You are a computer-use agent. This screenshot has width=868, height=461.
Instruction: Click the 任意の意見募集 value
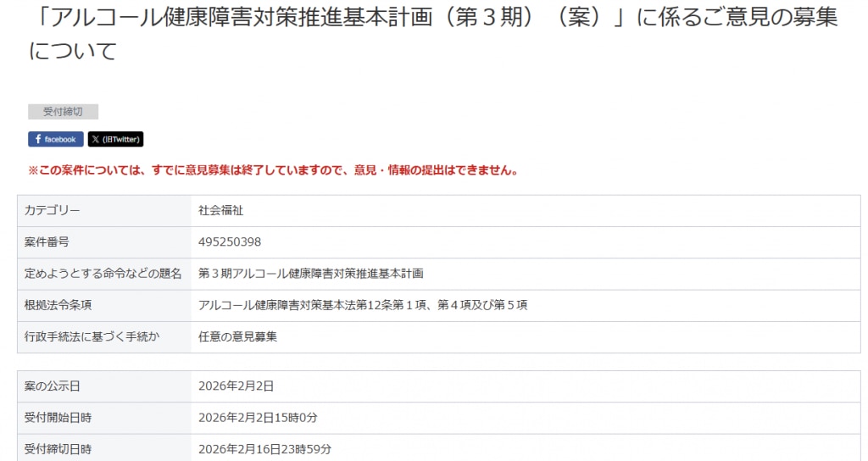pos(237,336)
